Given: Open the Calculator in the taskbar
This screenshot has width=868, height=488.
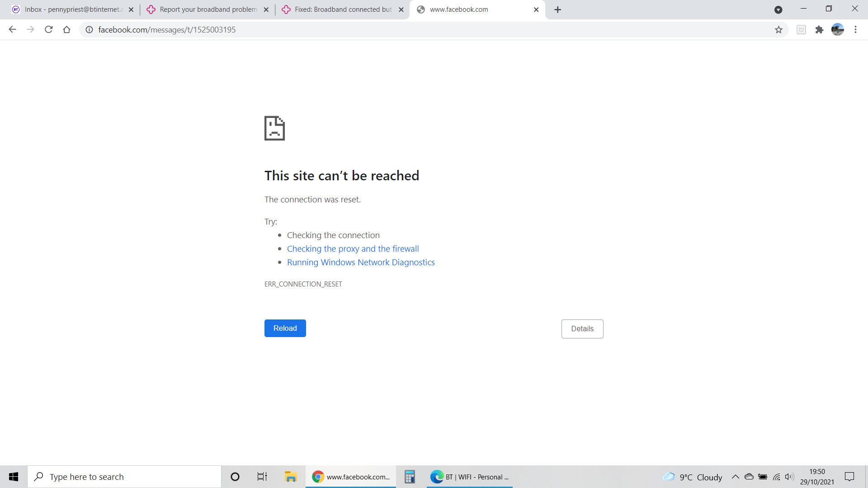Looking at the screenshot, I should click(x=410, y=477).
